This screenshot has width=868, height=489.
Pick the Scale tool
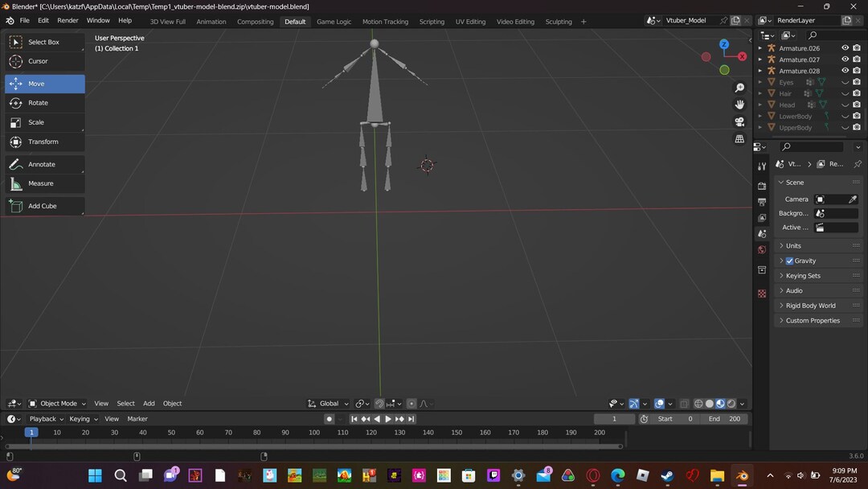45,122
